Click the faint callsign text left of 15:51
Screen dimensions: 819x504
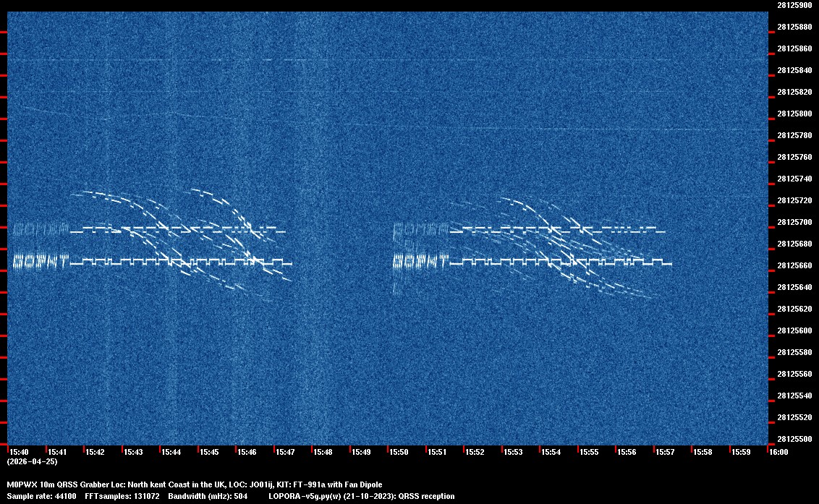[x=420, y=260]
